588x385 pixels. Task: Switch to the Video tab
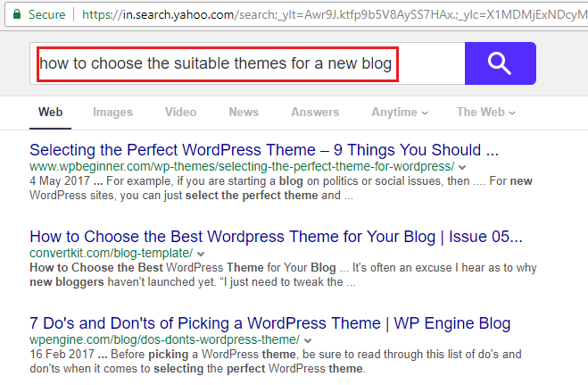[x=181, y=113]
